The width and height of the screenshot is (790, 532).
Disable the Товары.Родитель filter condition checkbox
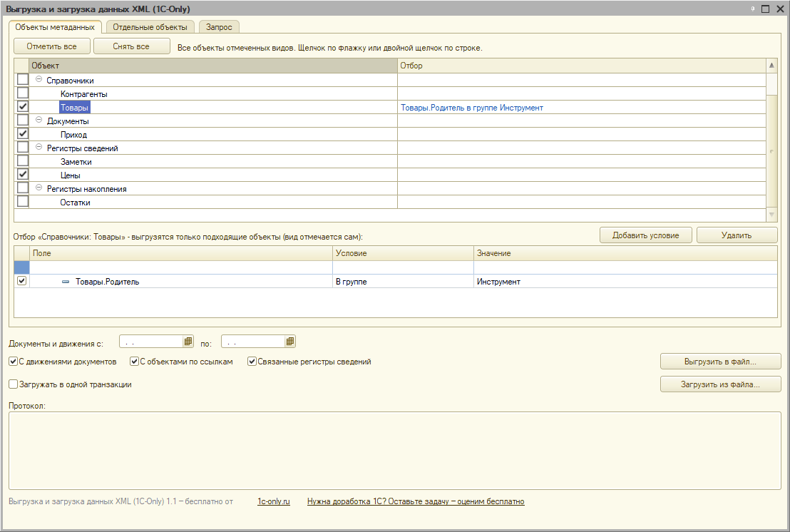pos(21,281)
